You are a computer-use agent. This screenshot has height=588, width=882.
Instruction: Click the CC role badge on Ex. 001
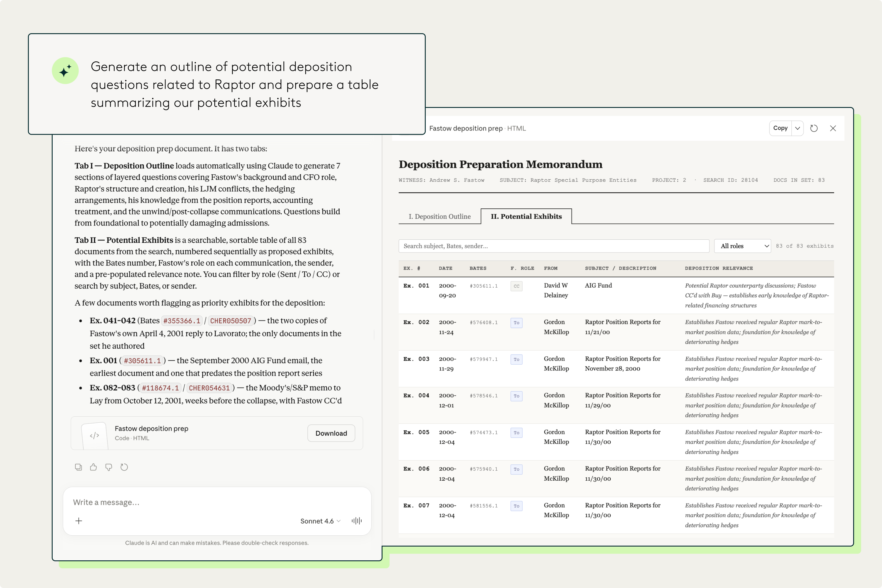click(x=516, y=286)
